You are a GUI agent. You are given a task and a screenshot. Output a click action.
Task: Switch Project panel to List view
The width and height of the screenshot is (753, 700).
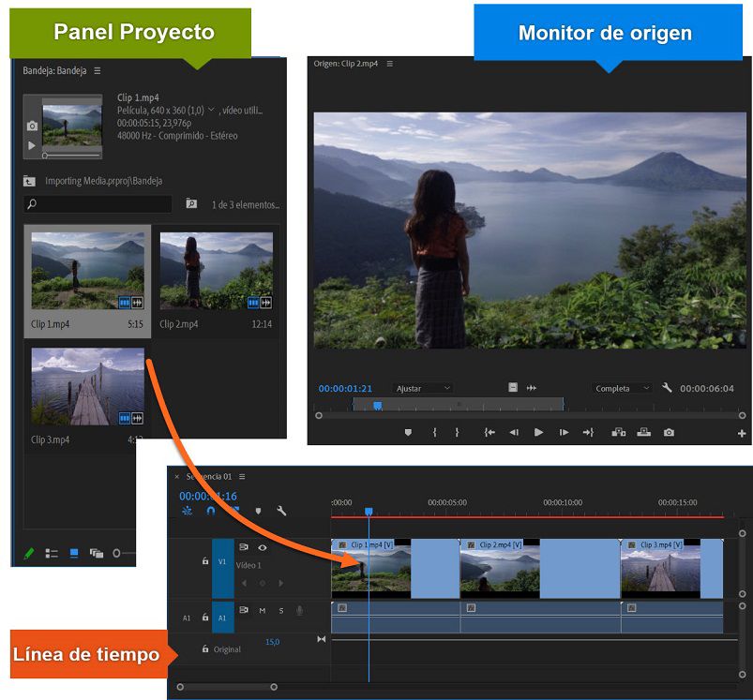52,553
